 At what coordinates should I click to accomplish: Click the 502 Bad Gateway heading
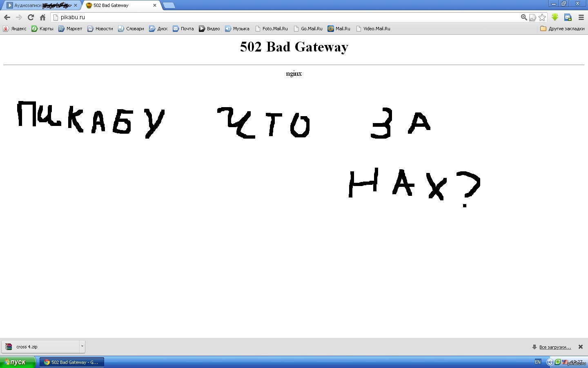[294, 47]
